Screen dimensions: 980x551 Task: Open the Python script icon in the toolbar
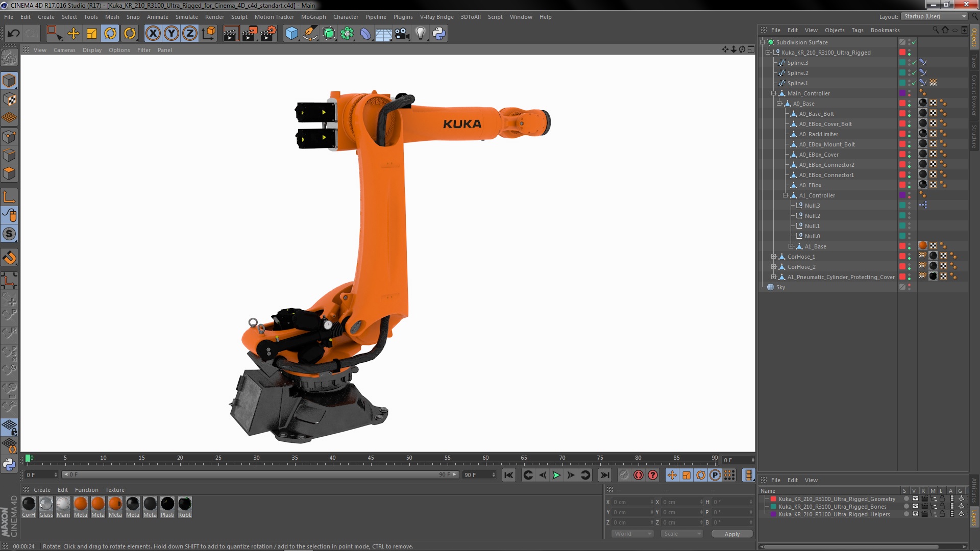pos(439,34)
